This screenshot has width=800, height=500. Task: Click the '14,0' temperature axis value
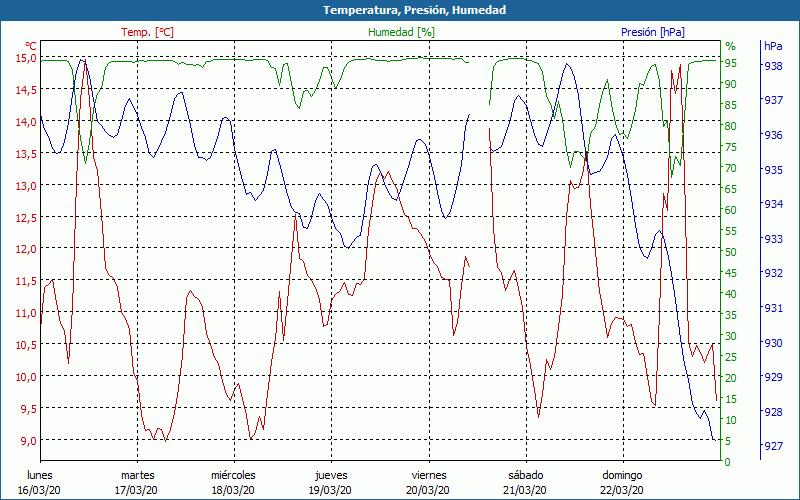(26, 121)
